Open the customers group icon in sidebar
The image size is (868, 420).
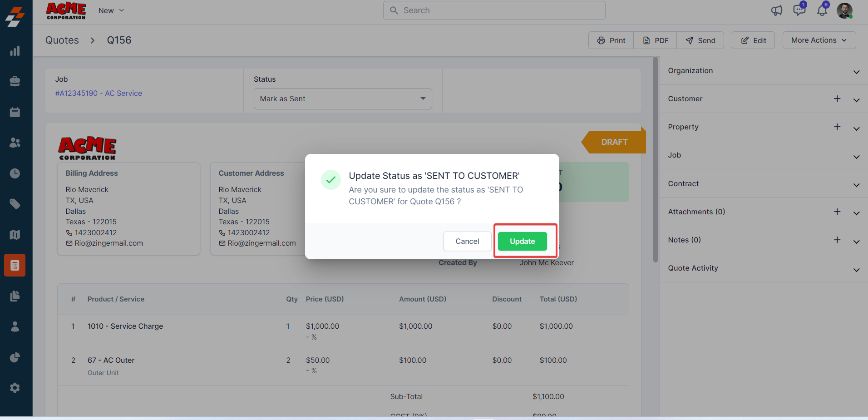[15, 143]
